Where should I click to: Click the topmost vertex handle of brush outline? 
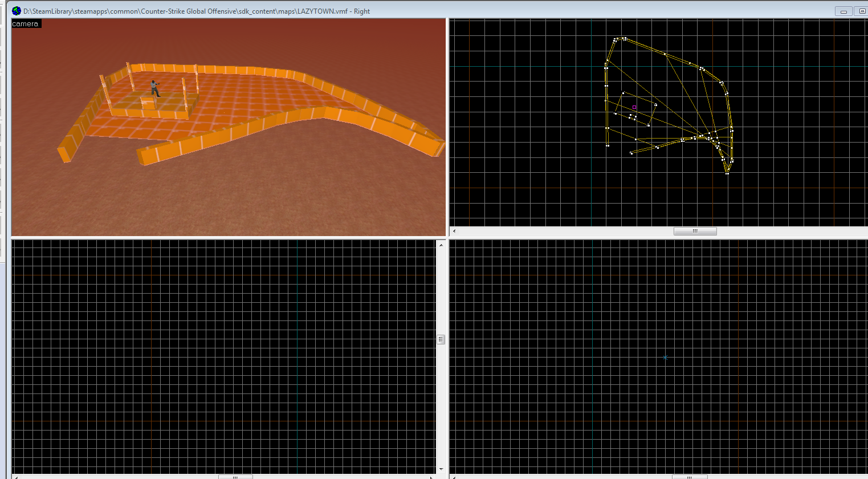[x=625, y=38]
